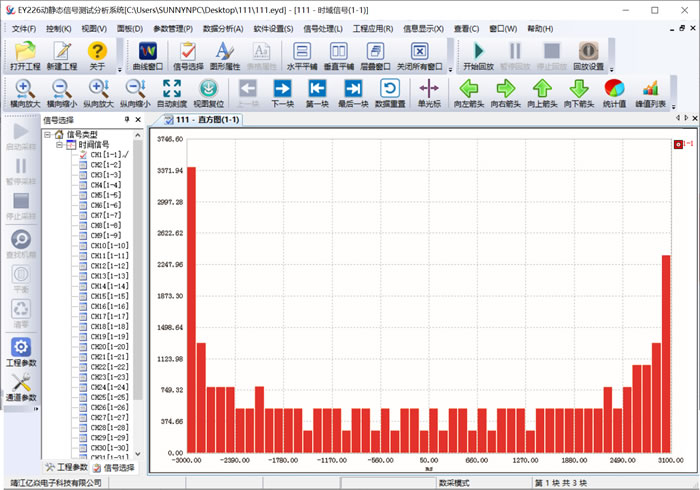Click the 下一块 next block button
Screen dimensions: 700x490
pos(282,94)
